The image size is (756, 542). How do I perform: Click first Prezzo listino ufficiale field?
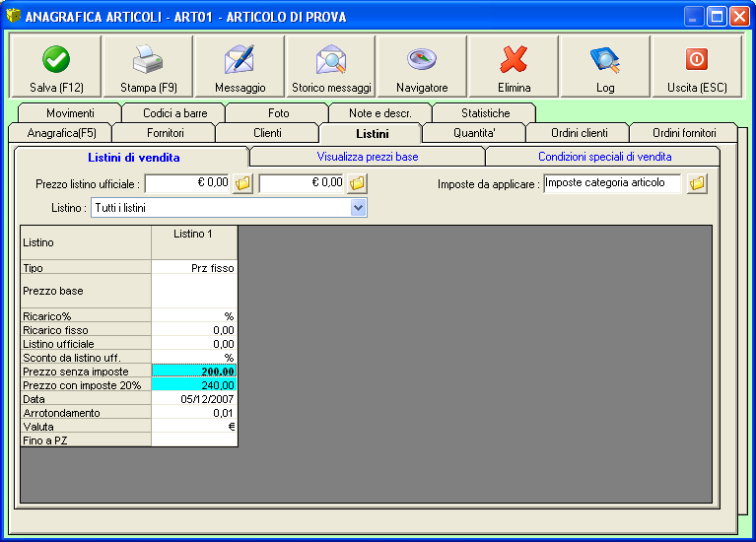click(187, 182)
